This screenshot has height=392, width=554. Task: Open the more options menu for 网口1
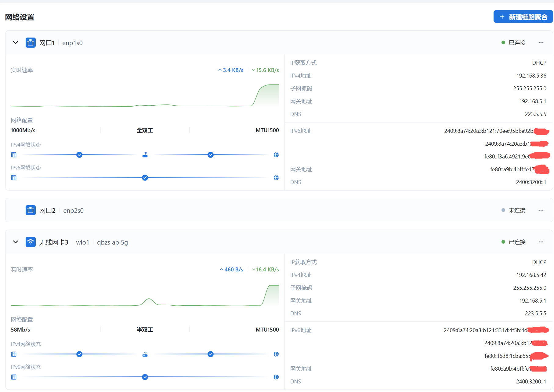541,43
